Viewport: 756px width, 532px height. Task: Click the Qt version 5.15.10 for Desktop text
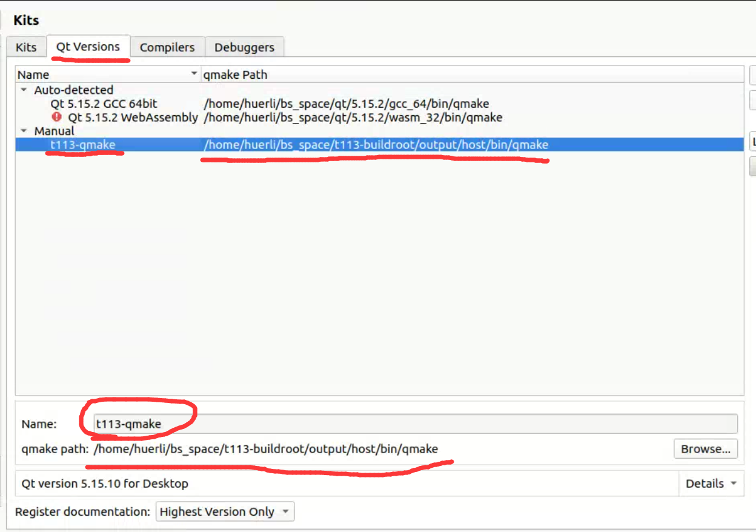pyautogui.click(x=105, y=484)
